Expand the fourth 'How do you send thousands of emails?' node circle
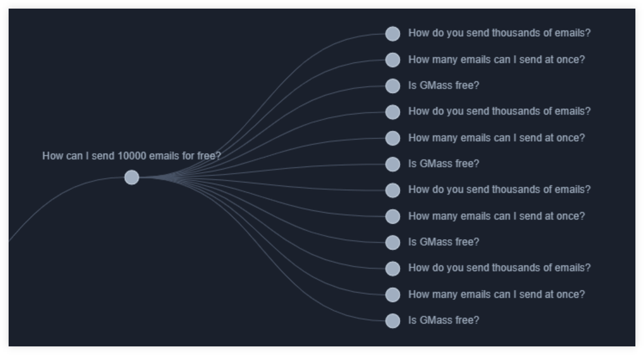Screen dimensions: 644x355 393,269
